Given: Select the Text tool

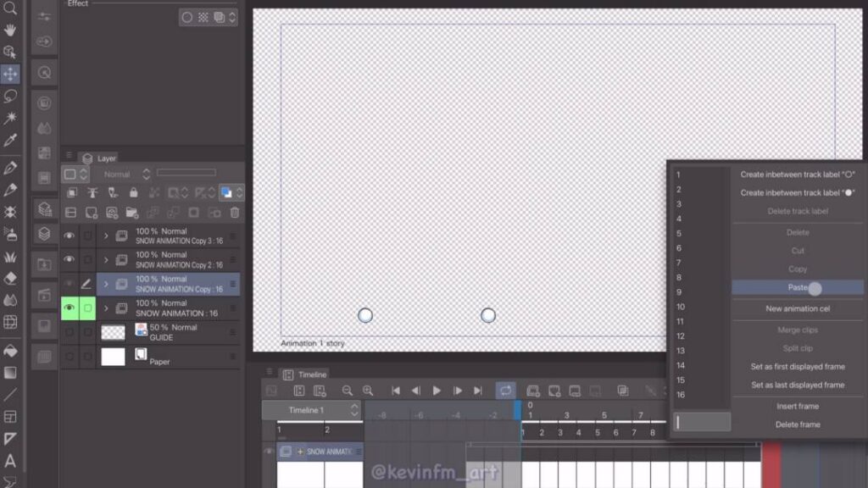Looking at the screenshot, I should [x=10, y=460].
